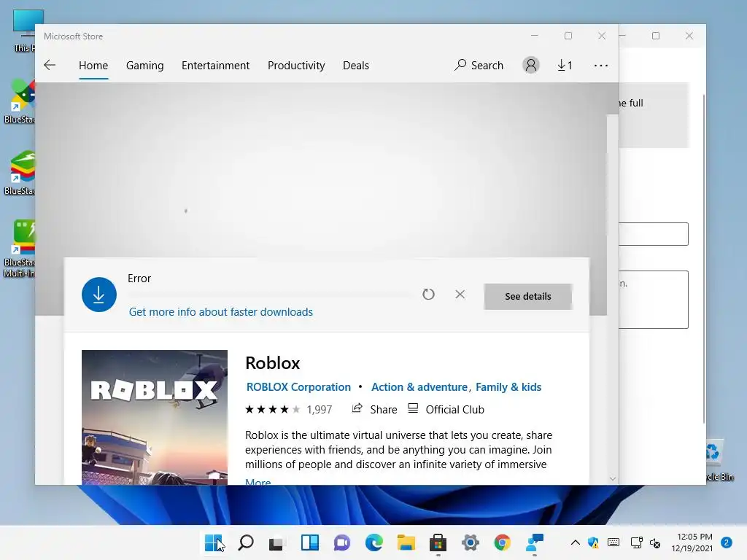Open the clock showing 12:05 PM

(692, 542)
